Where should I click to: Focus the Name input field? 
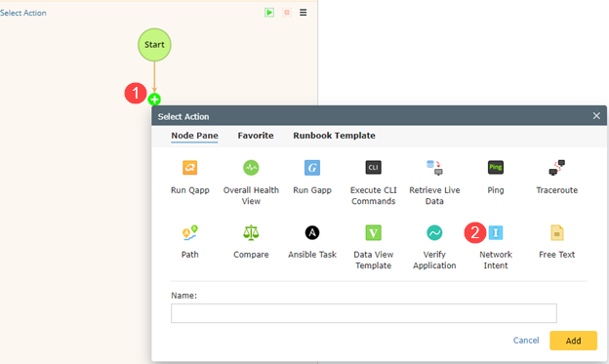pos(364,313)
